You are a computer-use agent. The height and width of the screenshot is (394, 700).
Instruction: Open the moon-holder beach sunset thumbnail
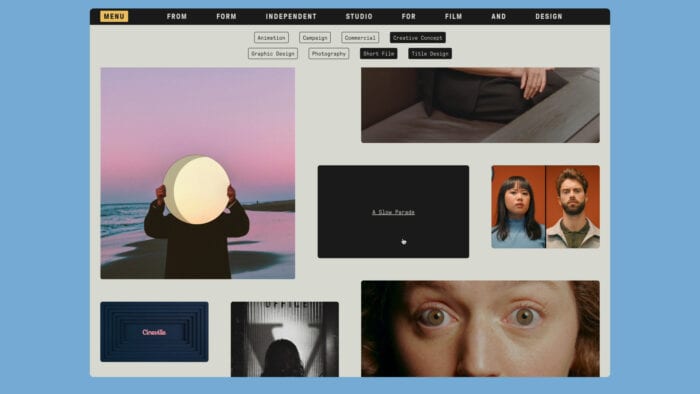198,173
